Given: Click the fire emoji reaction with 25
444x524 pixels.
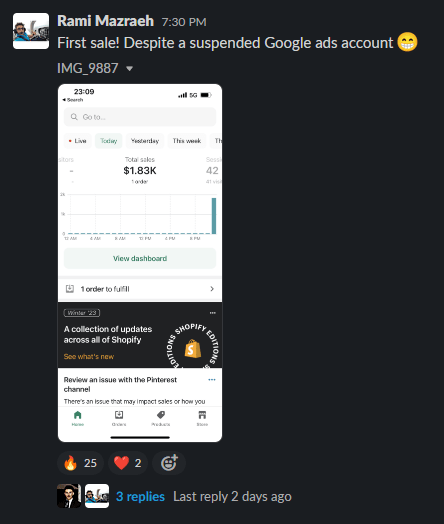Looking at the screenshot, I should pyautogui.click(x=80, y=463).
